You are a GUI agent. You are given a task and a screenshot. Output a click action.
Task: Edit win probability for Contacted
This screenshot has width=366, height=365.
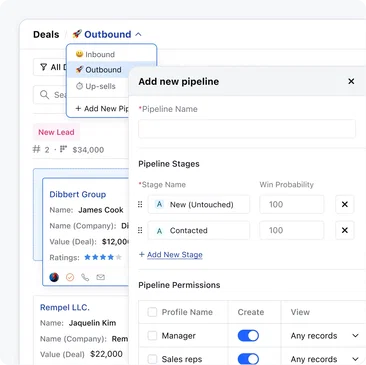click(292, 230)
